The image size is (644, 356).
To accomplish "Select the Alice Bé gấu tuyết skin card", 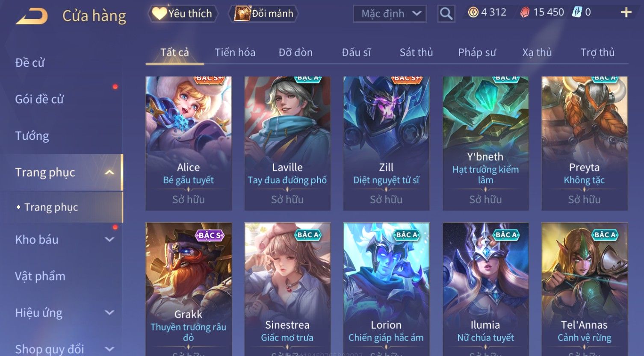I will tap(189, 143).
